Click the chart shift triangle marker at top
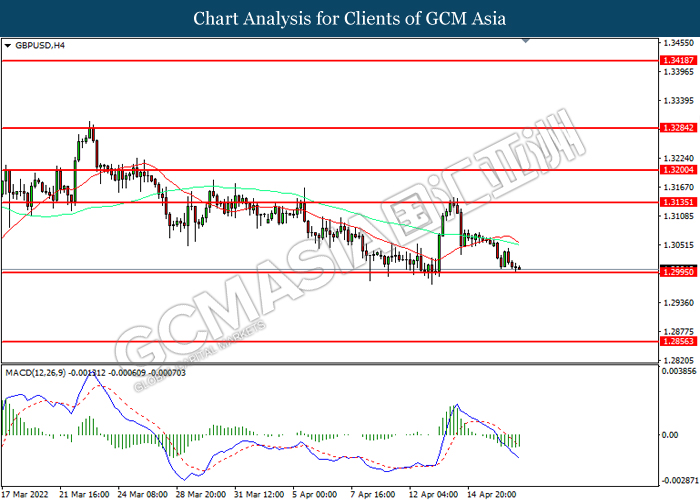 tap(525, 41)
